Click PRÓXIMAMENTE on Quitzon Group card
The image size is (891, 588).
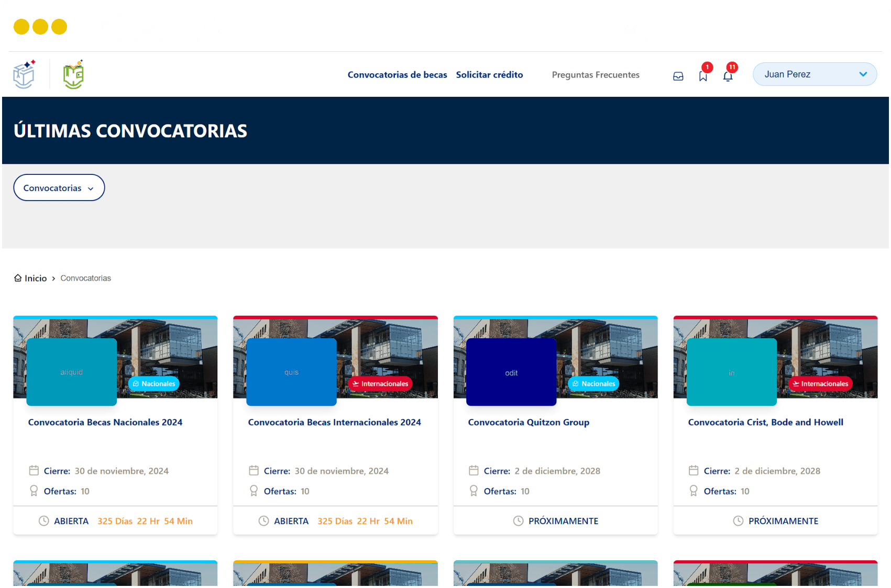[x=564, y=521]
